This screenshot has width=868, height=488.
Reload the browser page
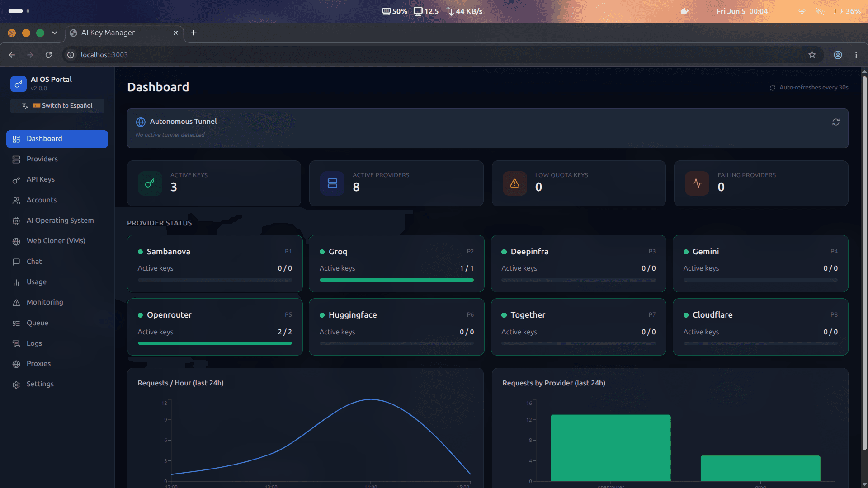[x=49, y=55]
